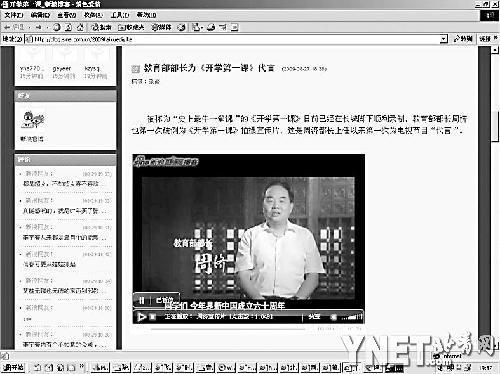The width and height of the screenshot is (500, 374).
Task: Go to the Home page icon
Action: (x=80, y=27)
